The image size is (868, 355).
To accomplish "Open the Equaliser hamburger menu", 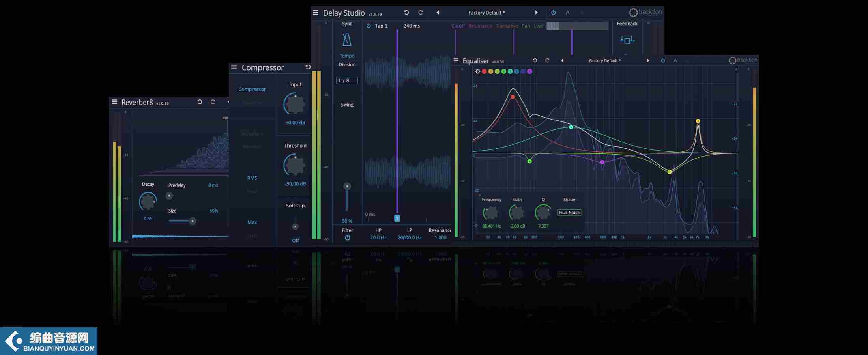I will tap(456, 60).
